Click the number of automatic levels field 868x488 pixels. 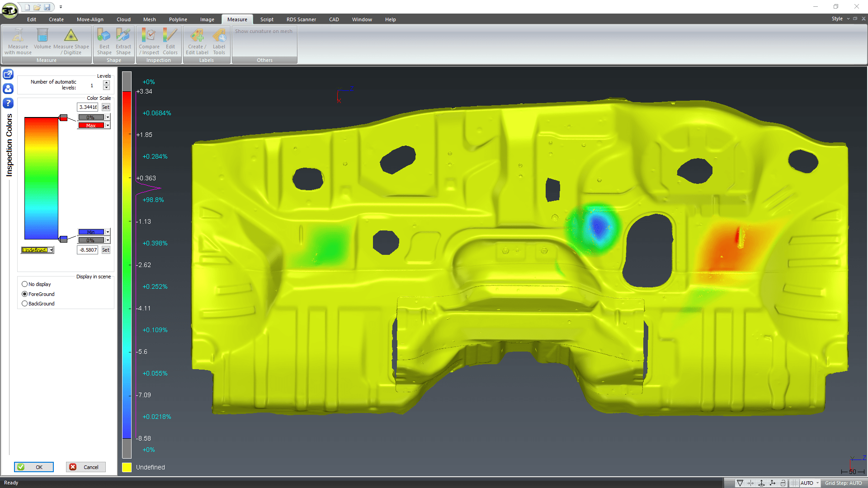[92, 85]
